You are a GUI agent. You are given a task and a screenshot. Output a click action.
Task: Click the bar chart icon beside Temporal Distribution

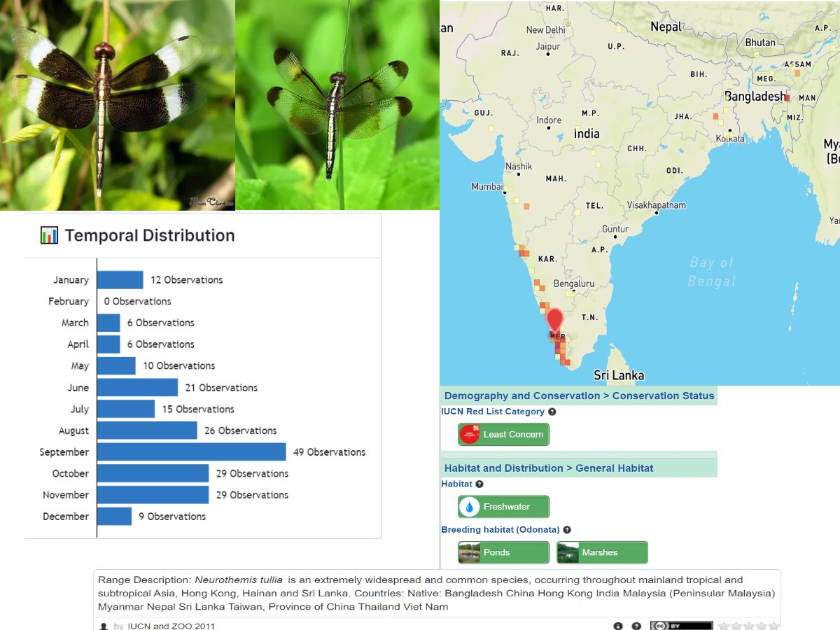pyautogui.click(x=49, y=235)
